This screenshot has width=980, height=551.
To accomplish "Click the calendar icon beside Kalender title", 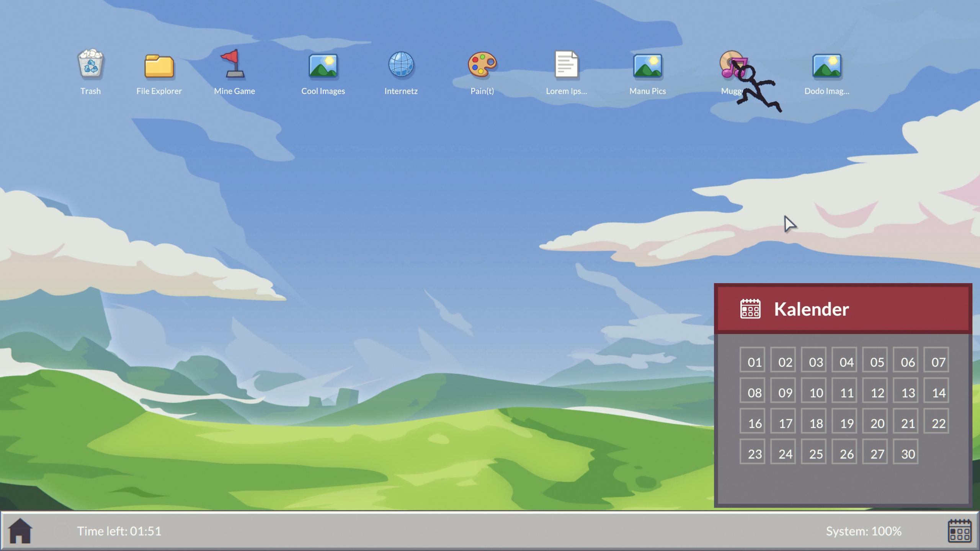I will tap(750, 309).
